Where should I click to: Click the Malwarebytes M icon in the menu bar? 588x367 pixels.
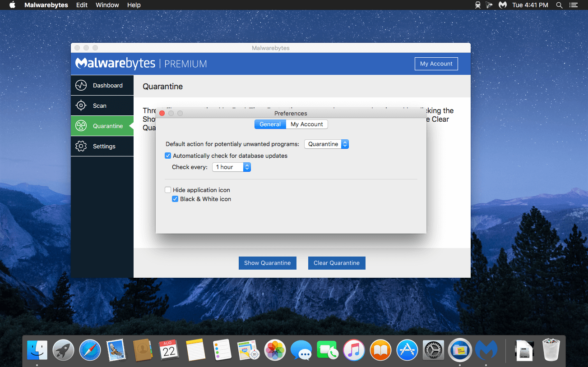coord(503,5)
